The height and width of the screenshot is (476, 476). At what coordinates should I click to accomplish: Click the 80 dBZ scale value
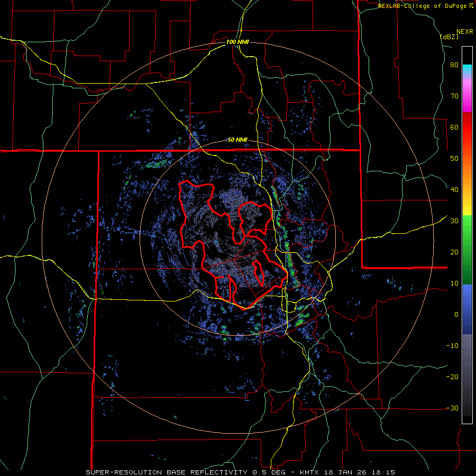(454, 65)
